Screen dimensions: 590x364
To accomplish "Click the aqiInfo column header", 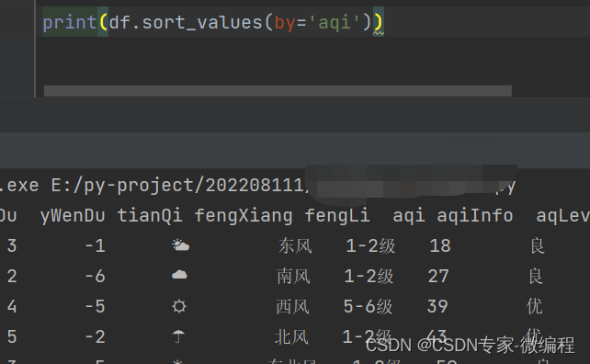I will 475,216.
